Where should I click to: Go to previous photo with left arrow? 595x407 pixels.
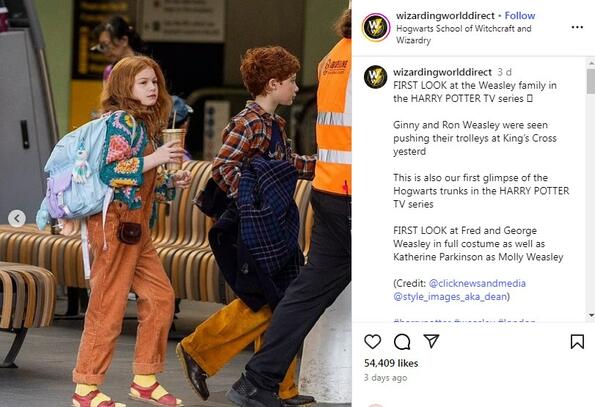(17, 218)
